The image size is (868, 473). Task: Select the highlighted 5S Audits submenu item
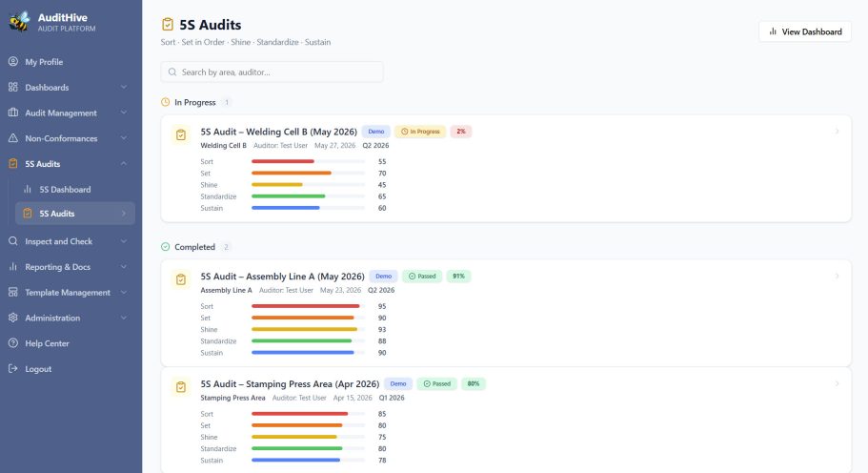pos(74,214)
